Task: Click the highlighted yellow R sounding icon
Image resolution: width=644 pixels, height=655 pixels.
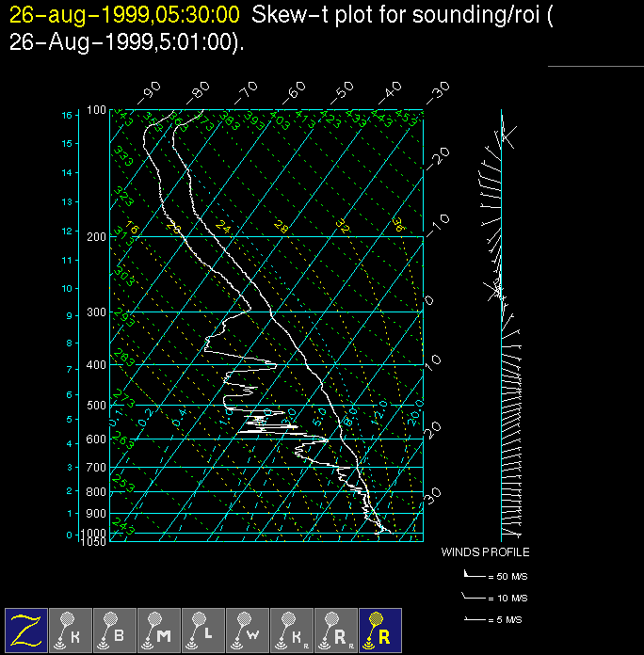Action: [x=380, y=628]
